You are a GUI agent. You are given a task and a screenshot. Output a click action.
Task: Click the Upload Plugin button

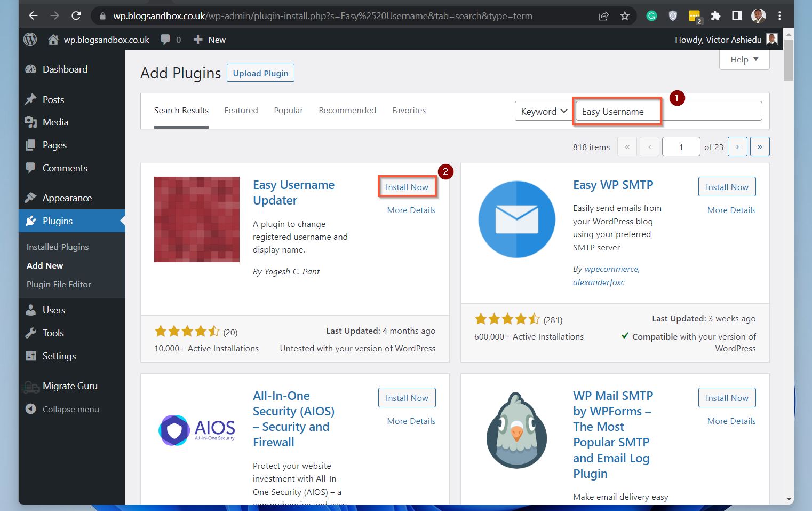(260, 73)
